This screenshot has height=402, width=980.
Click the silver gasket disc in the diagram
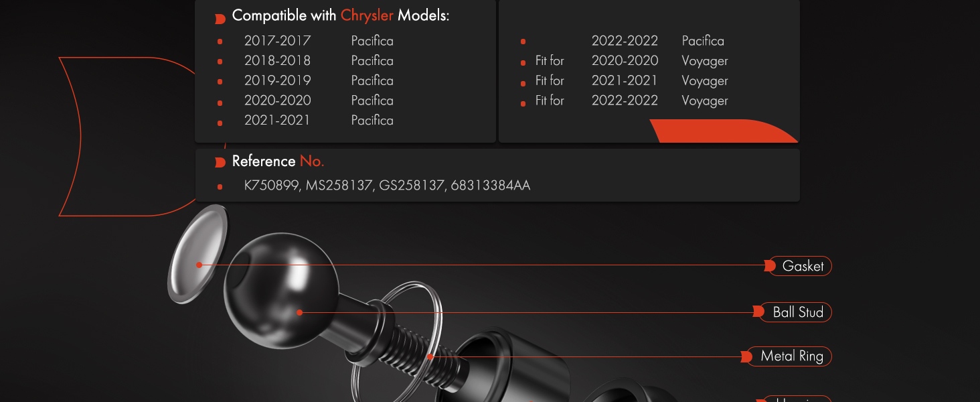(x=196, y=253)
